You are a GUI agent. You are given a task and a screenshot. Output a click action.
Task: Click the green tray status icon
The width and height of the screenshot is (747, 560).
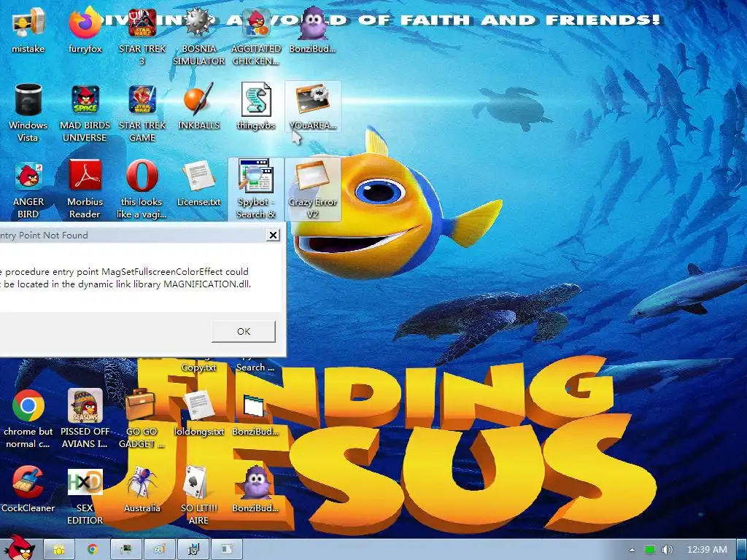(650, 550)
